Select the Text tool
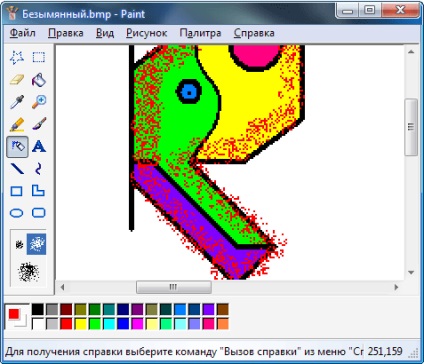424x364 pixels. (x=39, y=146)
